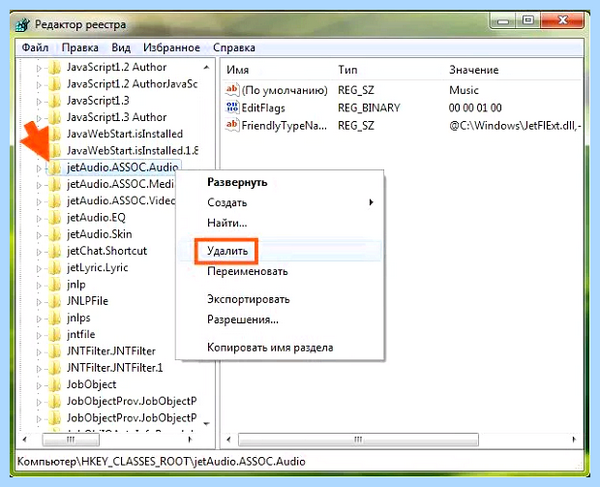Click the Registry Editor title bar icon
Screen dimensions: 600x487
point(23,25)
